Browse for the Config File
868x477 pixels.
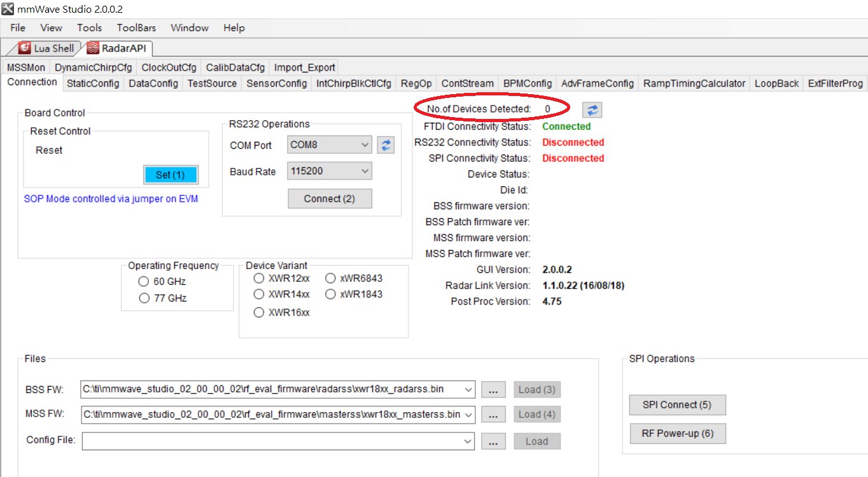pos(493,441)
